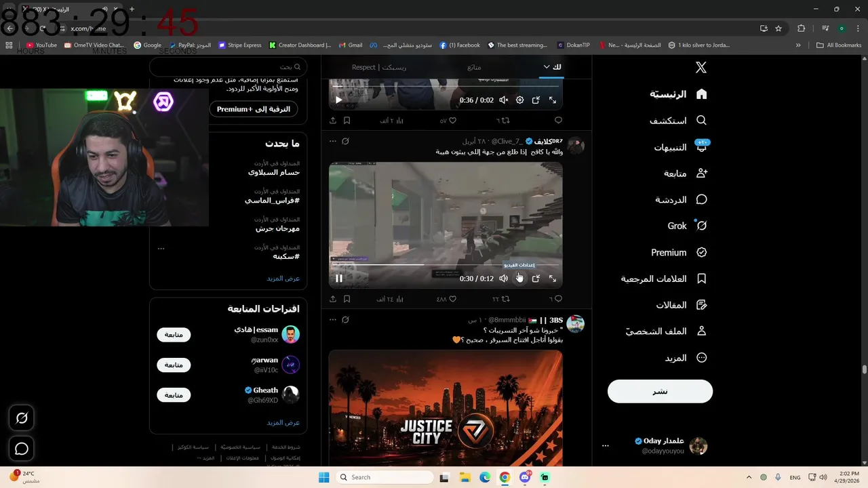Follow essam|هادي suggestion

(174, 335)
